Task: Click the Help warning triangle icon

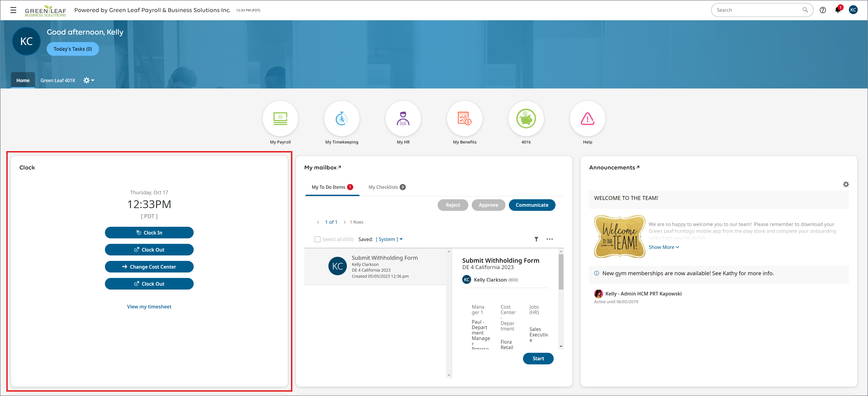Action: [587, 119]
